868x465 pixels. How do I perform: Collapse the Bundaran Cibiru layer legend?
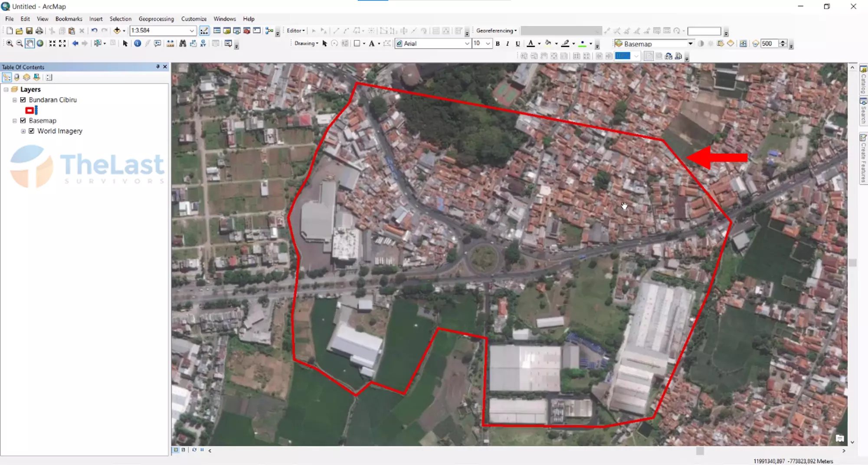[x=15, y=100]
